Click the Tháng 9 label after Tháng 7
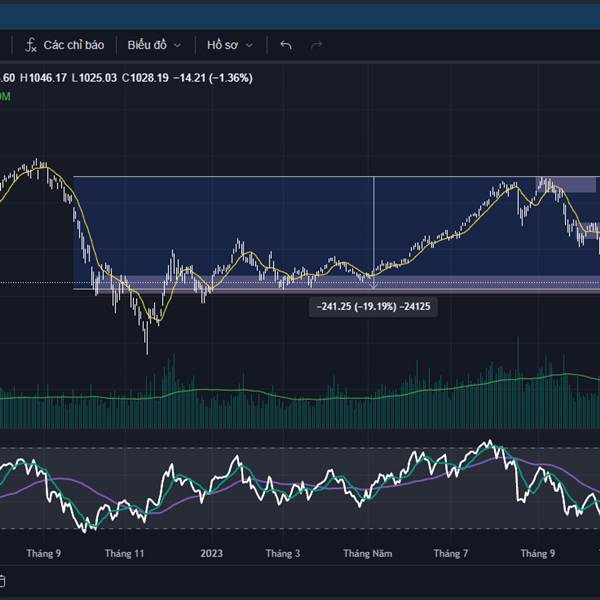 538,553
